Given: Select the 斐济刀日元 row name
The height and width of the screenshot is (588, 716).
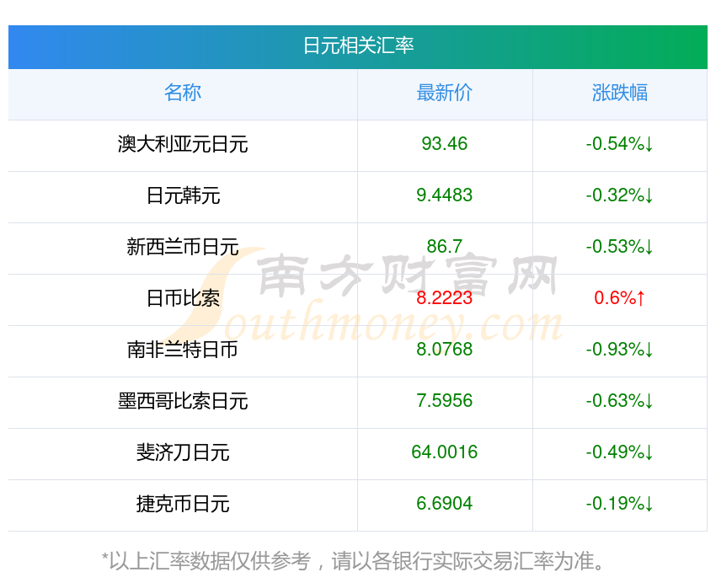Looking at the screenshot, I should pyautogui.click(x=183, y=452).
